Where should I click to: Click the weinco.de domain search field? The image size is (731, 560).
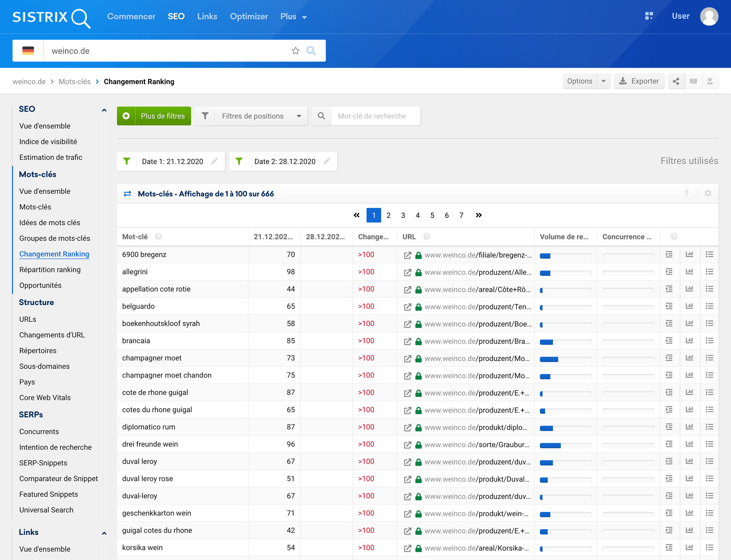coord(167,51)
